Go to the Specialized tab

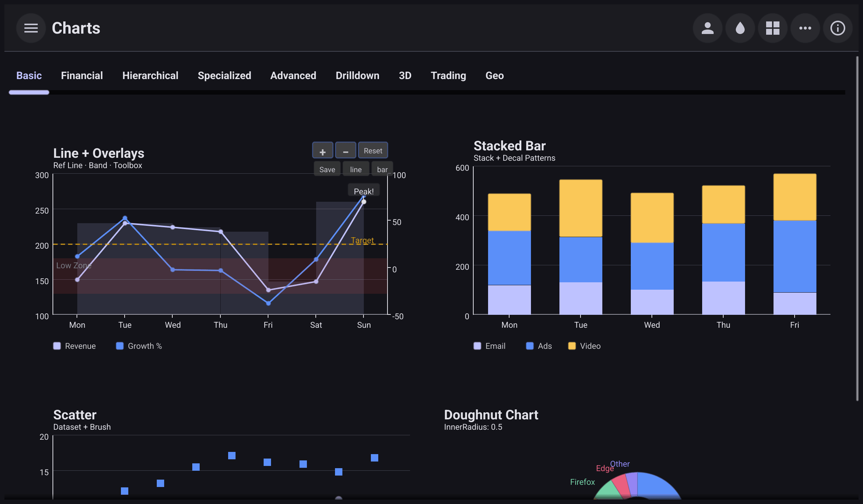224,75
